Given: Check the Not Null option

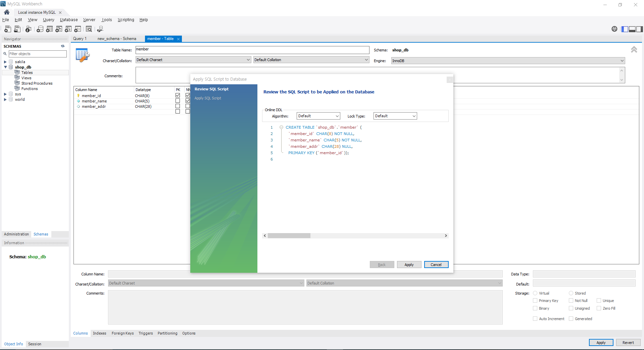Looking at the screenshot, I should 571,301.
